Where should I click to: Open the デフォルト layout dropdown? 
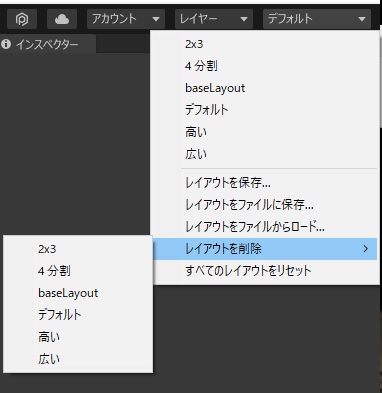(317, 19)
